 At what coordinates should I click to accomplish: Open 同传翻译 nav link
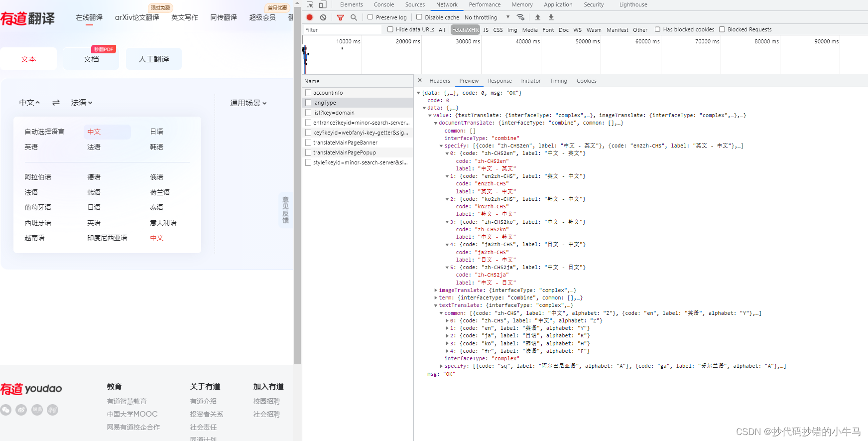224,17
